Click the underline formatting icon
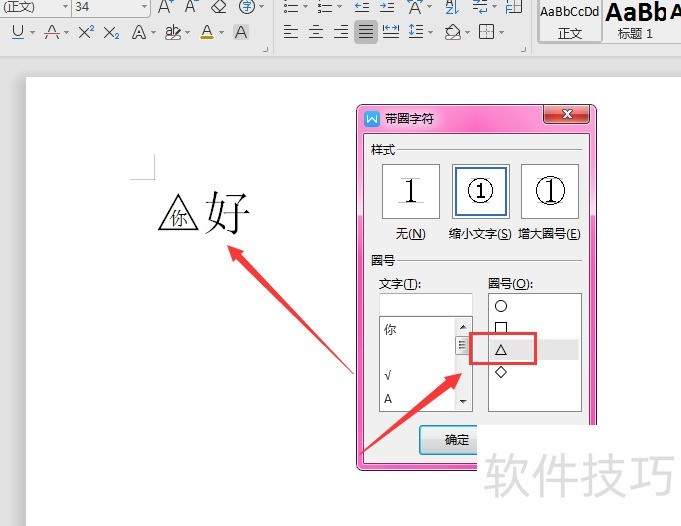The image size is (681, 526). click(x=18, y=32)
